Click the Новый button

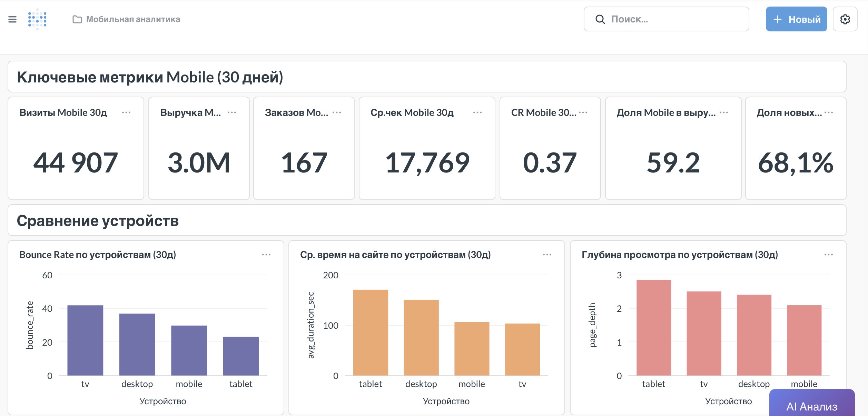(x=796, y=19)
